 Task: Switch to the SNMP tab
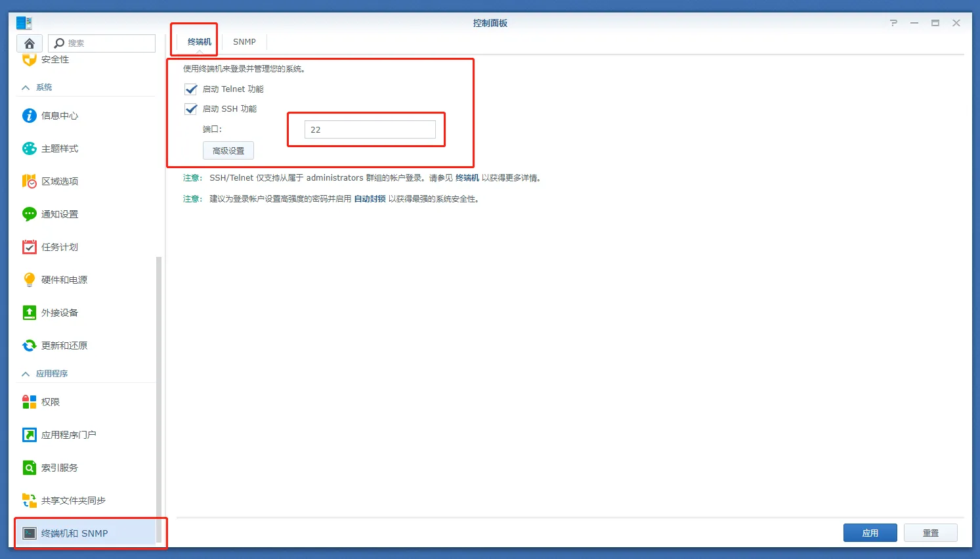click(244, 42)
